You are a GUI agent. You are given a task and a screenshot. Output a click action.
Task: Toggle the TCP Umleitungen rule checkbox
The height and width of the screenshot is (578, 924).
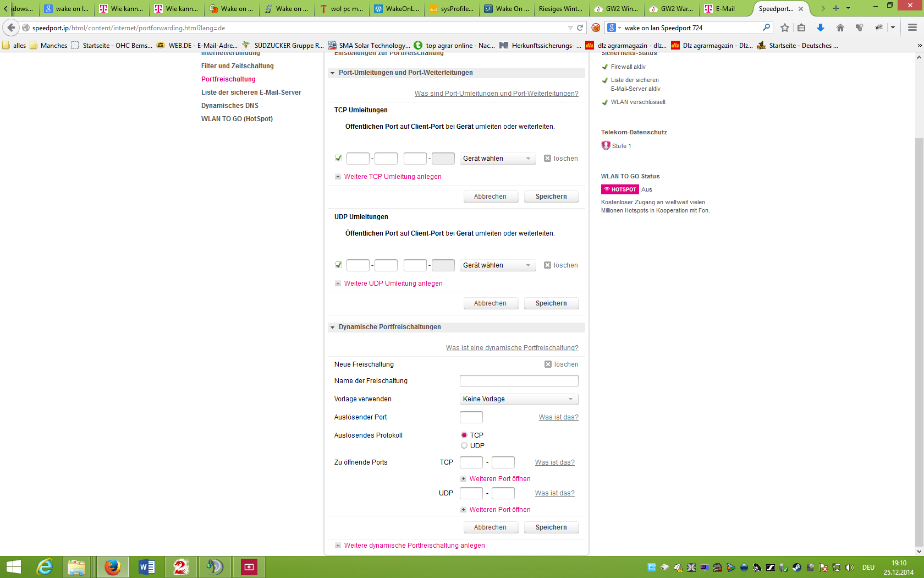pos(338,158)
